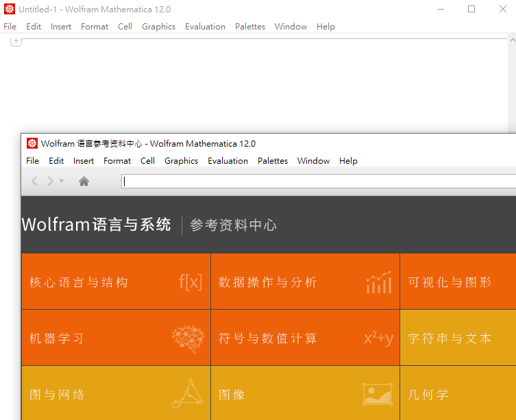Open Palettes menu in Documentation Center window
Image resolution: width=516 pixels, height=420 pixels.
coord(273,161)
